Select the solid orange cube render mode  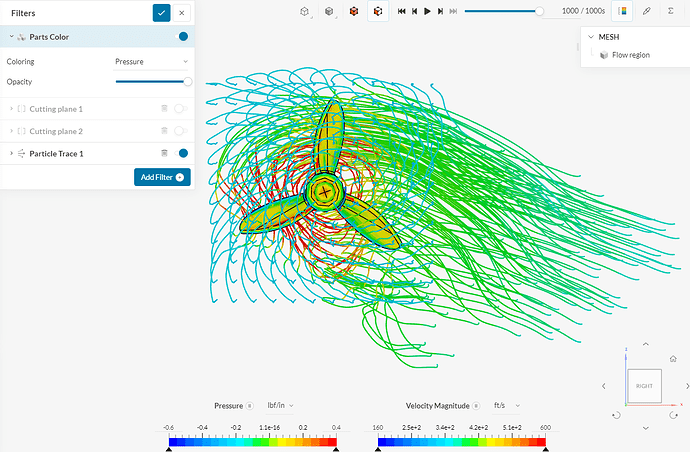(354, 11)
